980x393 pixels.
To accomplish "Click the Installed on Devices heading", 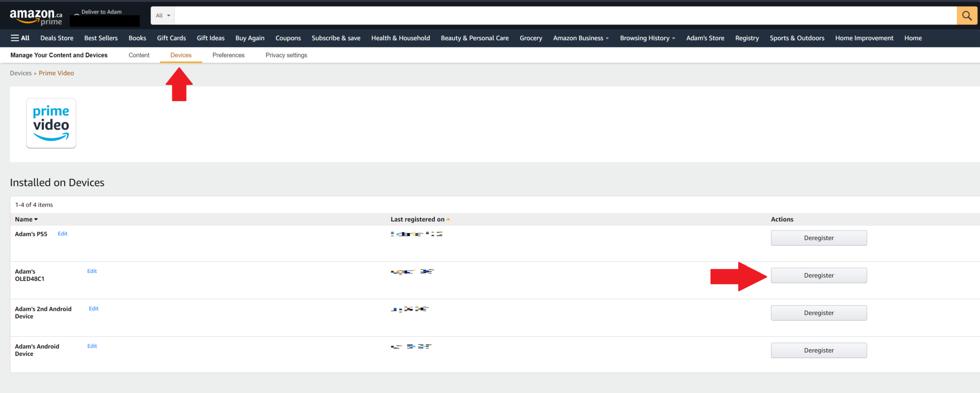I will point(57,183).
